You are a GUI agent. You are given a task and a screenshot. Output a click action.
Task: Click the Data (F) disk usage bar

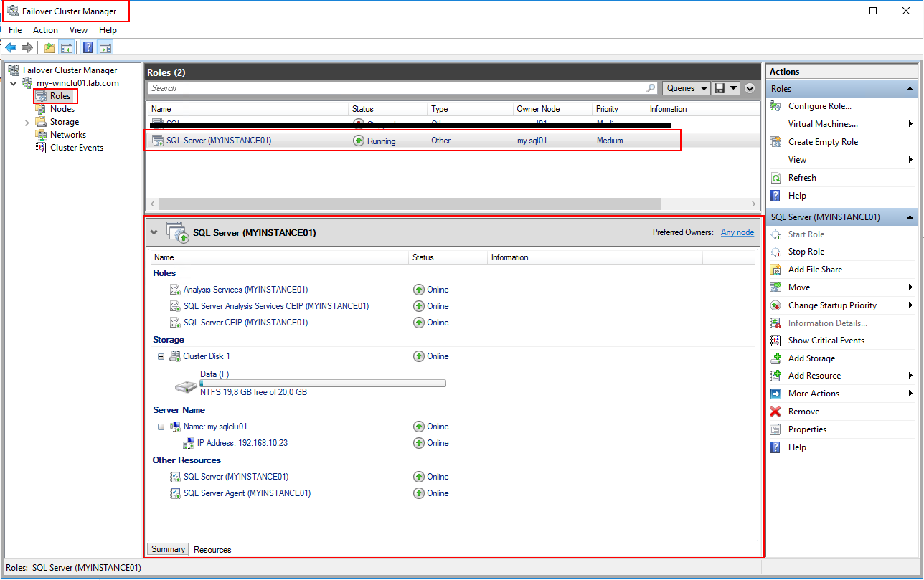(x=323, y=384)
